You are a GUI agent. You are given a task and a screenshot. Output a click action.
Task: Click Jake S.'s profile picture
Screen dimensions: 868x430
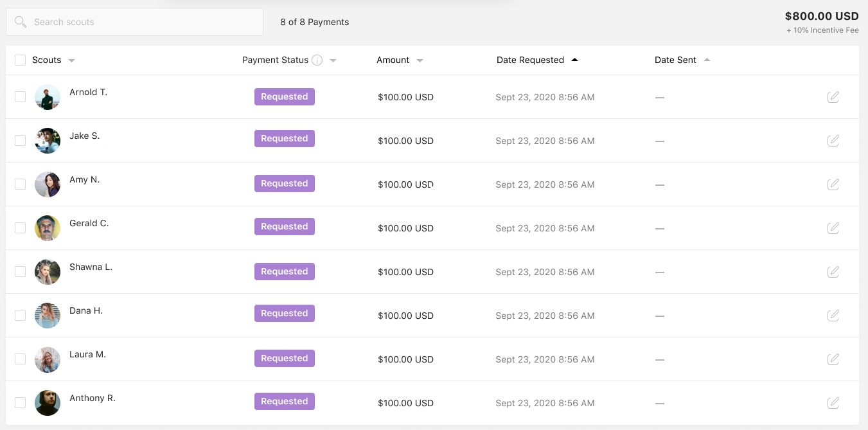(48, 141)
